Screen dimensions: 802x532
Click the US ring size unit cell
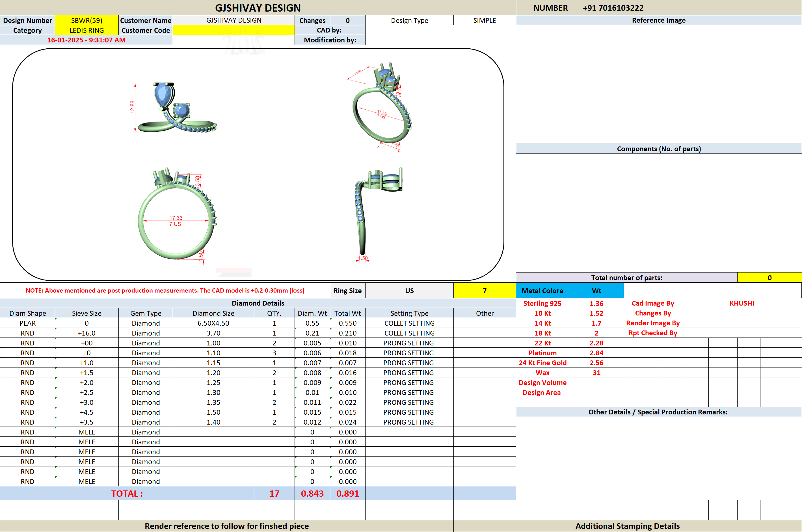click(x=409, y=291)
